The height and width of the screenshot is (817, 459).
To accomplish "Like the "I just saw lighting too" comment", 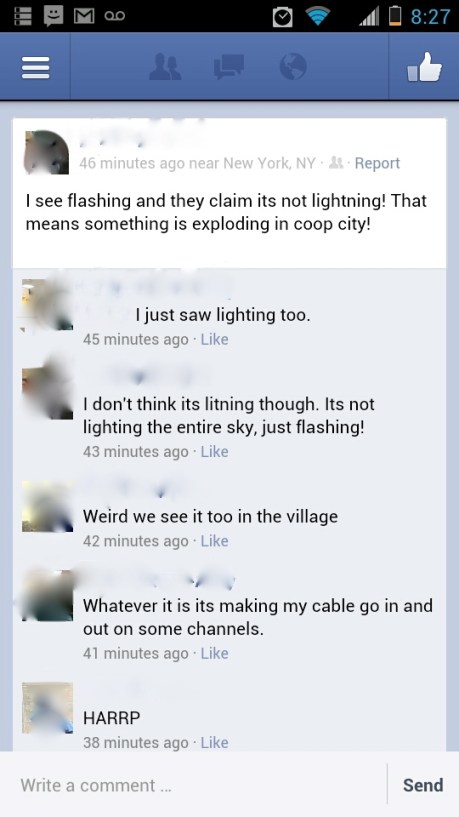I will (215, 339).
